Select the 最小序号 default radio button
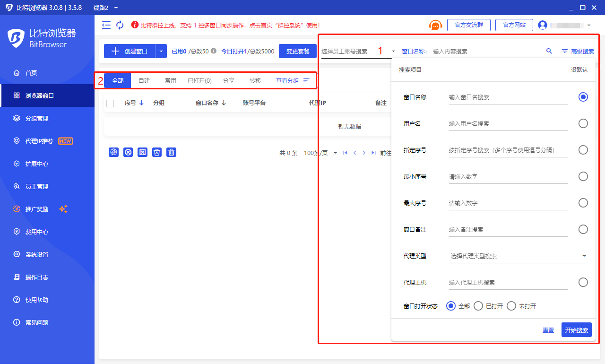Image resolution: width=605 pixels, height=364 pixels. pyautogui.click(x=583, y=176)
